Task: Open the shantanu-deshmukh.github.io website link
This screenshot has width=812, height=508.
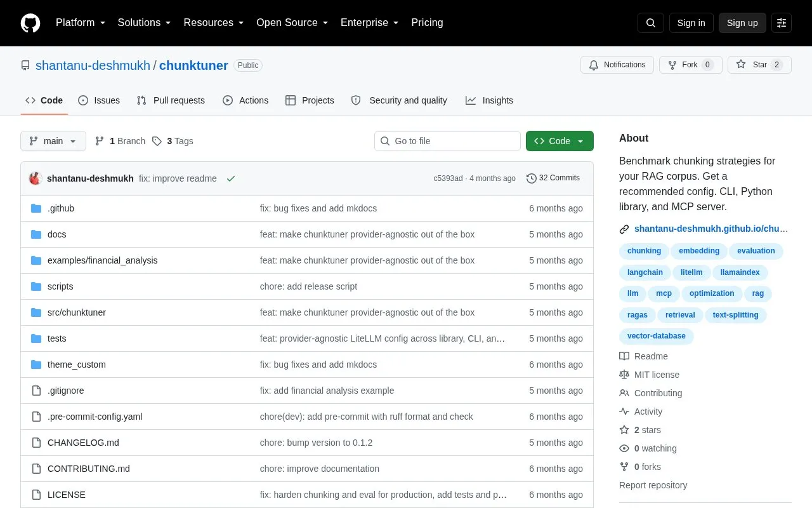Action: click(711, 229)
